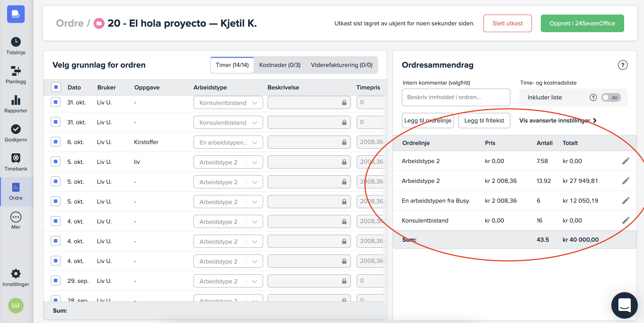Uncheck the 6. okt. Kirstoffer row

(56, 142)
